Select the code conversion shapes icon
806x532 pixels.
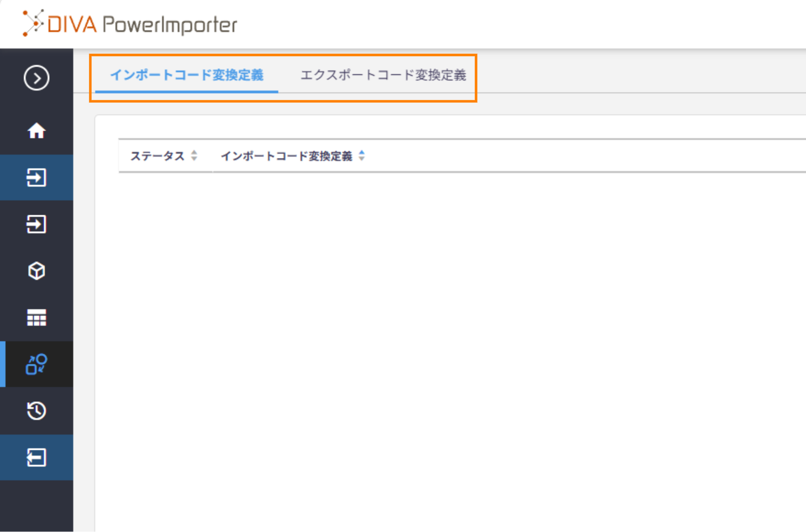[x=37, y=364]
